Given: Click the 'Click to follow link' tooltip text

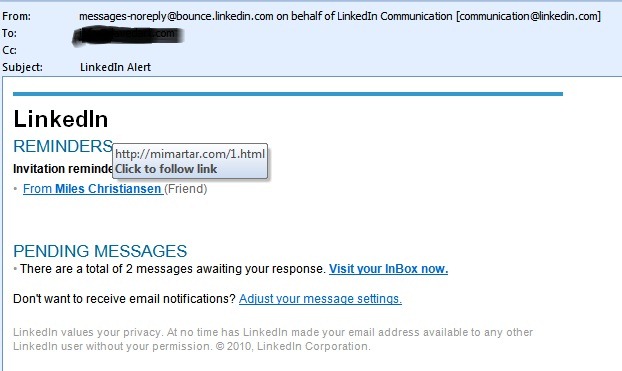Looking at the screenshot, I should click(x=166, y=169).
